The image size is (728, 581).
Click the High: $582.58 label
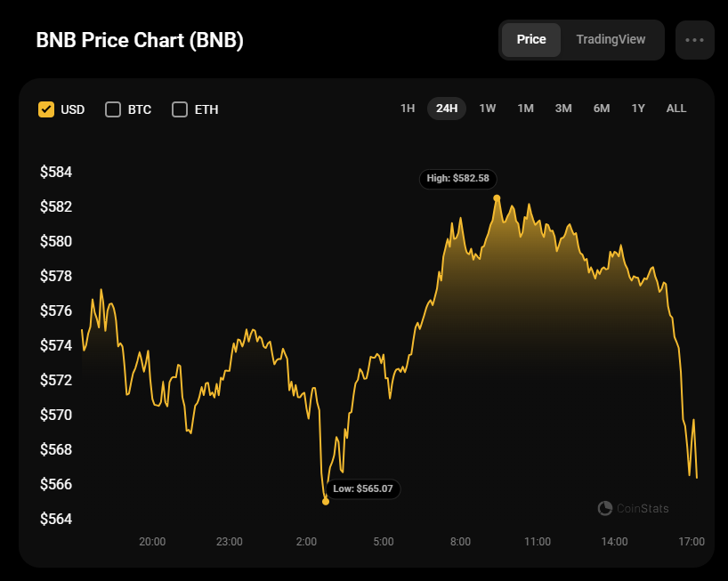pyautogui.click(x=457, y=178)
